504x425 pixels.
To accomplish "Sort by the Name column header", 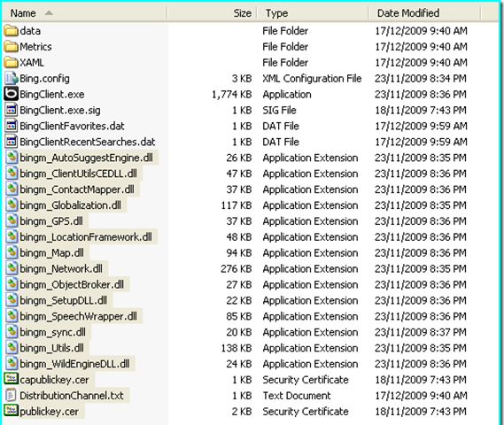I will pos(84,13).
